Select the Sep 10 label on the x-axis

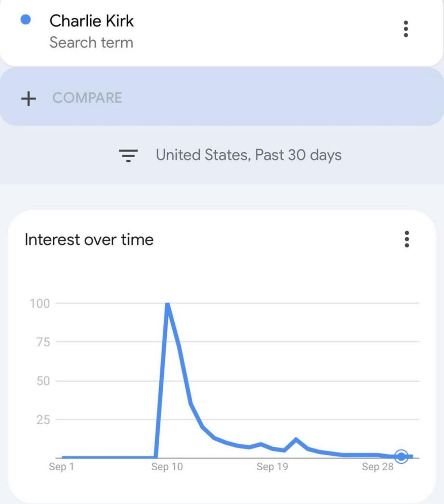[x=167, y=467]
